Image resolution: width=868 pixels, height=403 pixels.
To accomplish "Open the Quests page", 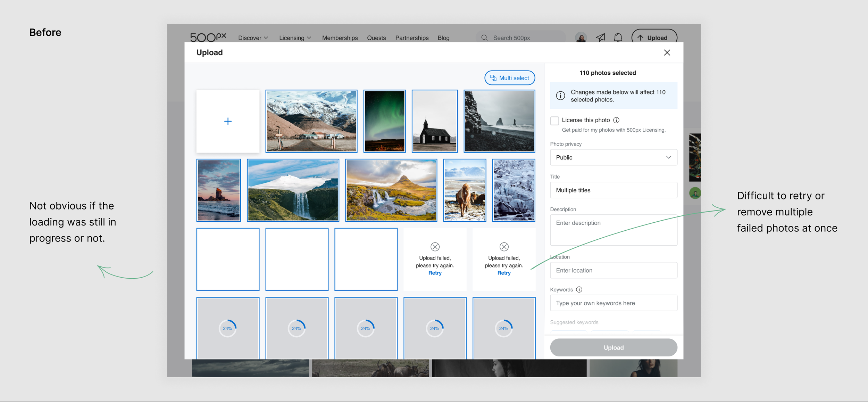I will pos(376,38).
